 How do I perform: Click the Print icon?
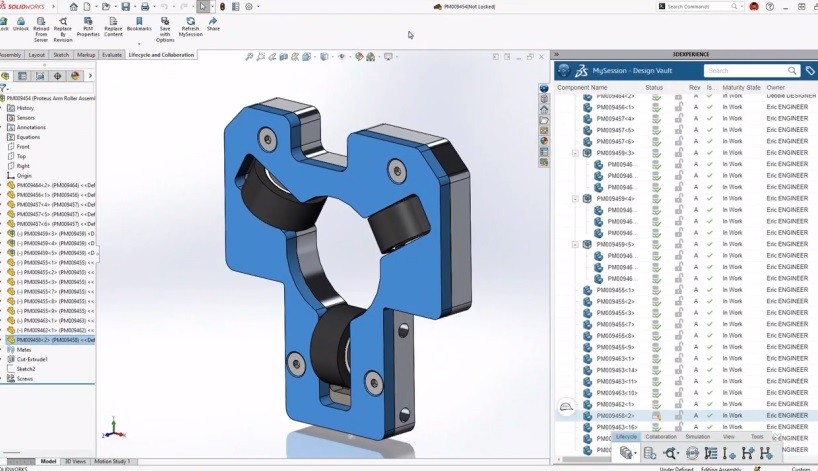tap(145, 7)
